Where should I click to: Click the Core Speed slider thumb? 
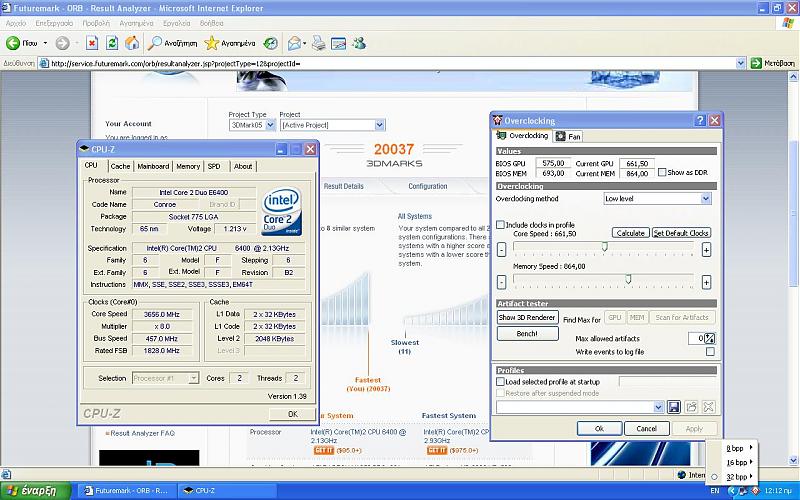(605, 247)
